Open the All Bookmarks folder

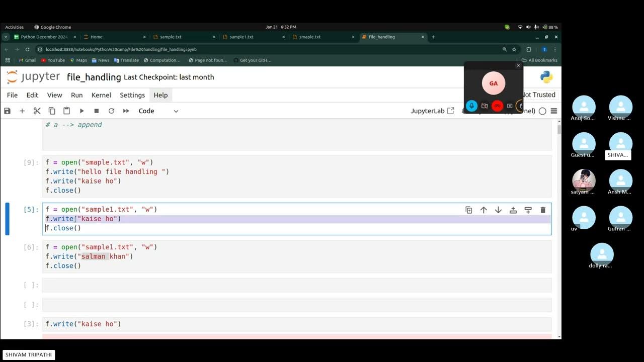[539, 60]
